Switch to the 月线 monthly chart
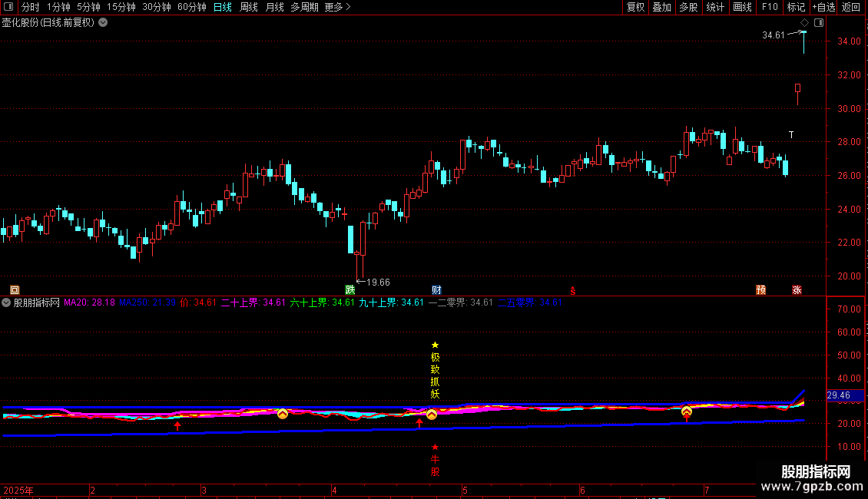The image size is (868, 499). pyautogui.click(x=274, y=7)
